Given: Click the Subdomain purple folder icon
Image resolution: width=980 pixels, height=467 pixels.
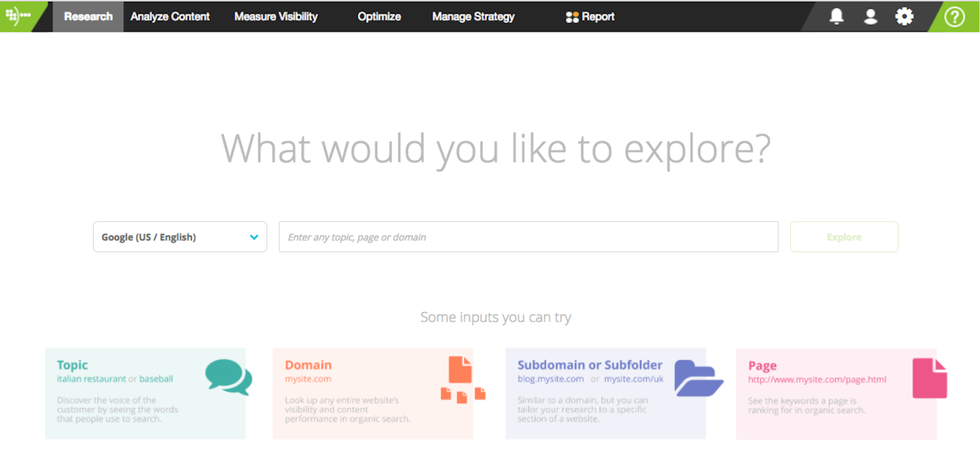Looking at the screenshot, I should 699,378.
